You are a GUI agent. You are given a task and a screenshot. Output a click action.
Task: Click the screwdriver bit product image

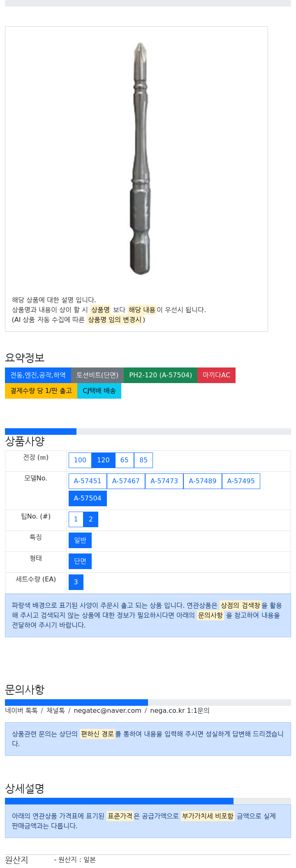140,158
